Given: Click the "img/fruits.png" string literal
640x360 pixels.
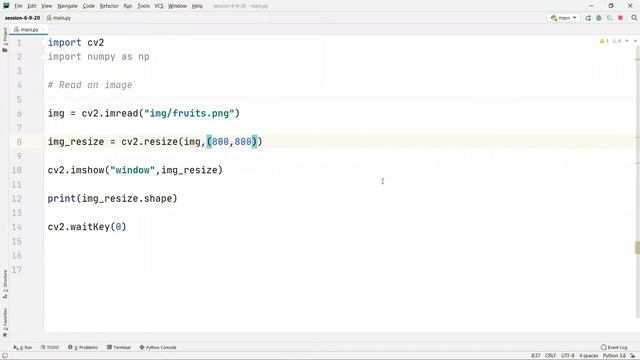Looking at the screenshot, I should 189,113.
